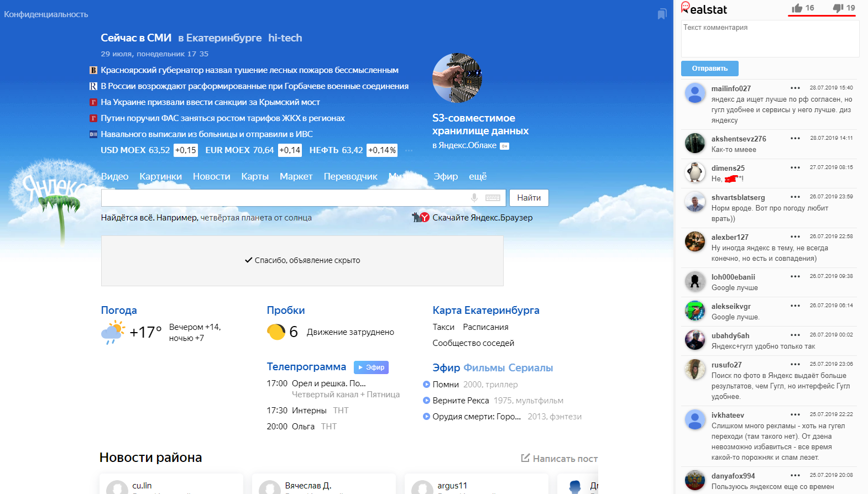Open options dots for ivkhateev comment
The width and height of the screenshot is (868, 494).
pos(795,414)
